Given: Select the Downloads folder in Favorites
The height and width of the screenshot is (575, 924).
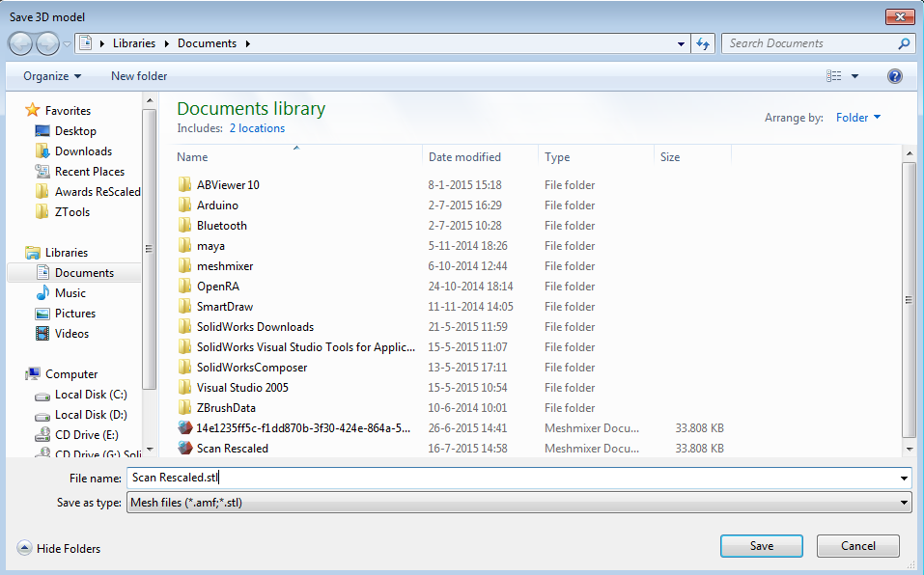Looking at the screenshot, I should (83, 151).
